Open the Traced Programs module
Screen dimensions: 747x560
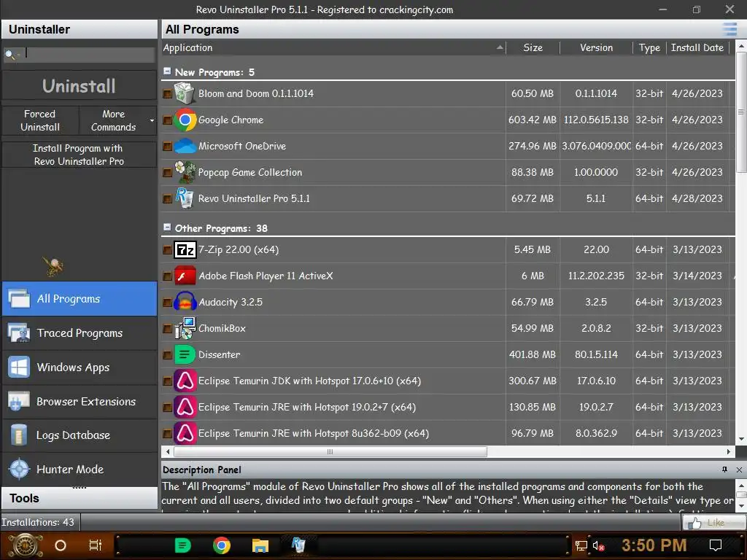coord(80,332)
